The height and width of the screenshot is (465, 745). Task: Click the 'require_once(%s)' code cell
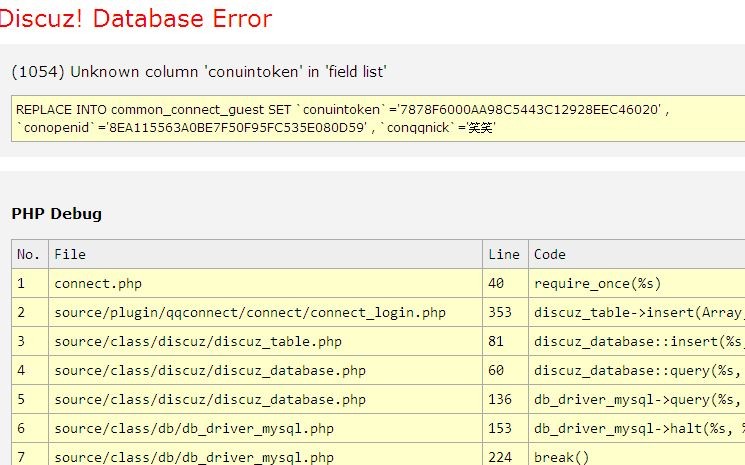(x=637, y=284)
